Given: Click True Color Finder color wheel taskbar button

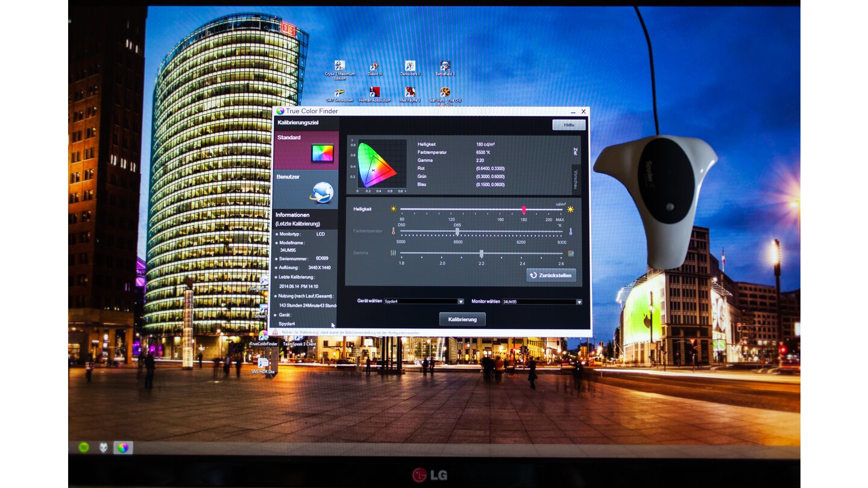Looking at the screenshot, I should 123,448.
